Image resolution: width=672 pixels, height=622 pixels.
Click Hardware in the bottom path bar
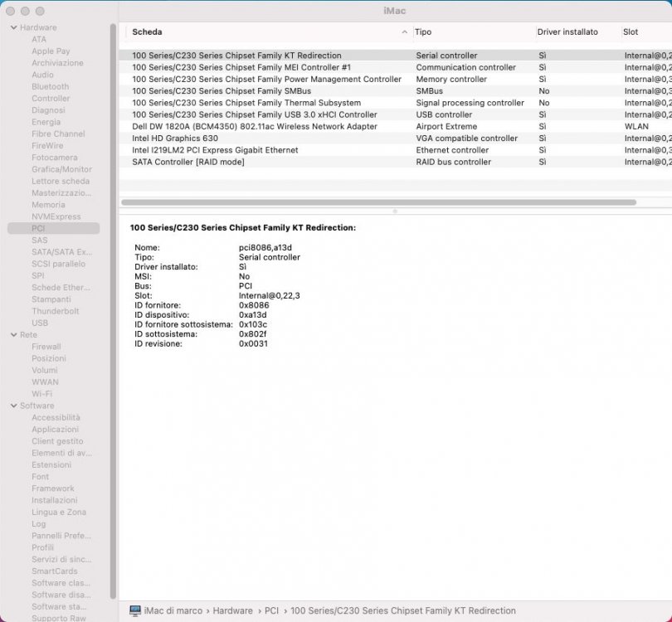click(x=232, y=611)
